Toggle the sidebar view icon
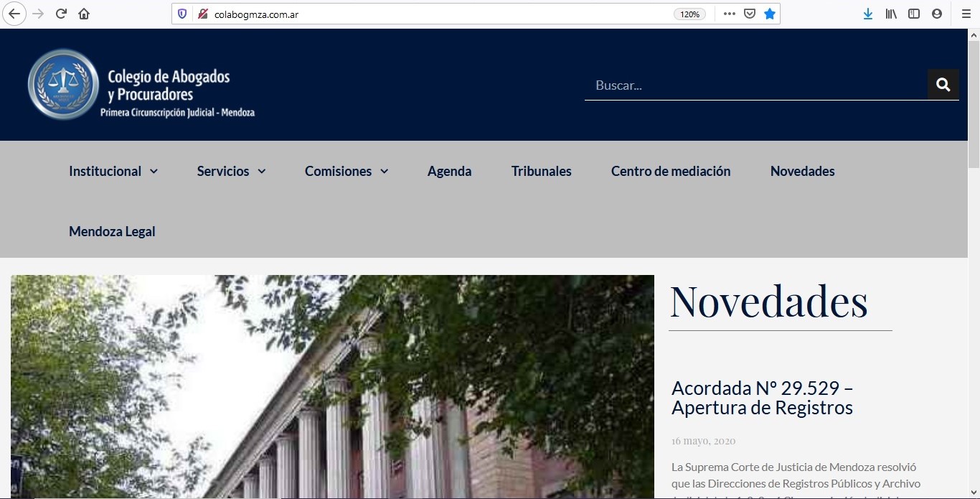Screen dimensions: 980x499 coord(914,14)
